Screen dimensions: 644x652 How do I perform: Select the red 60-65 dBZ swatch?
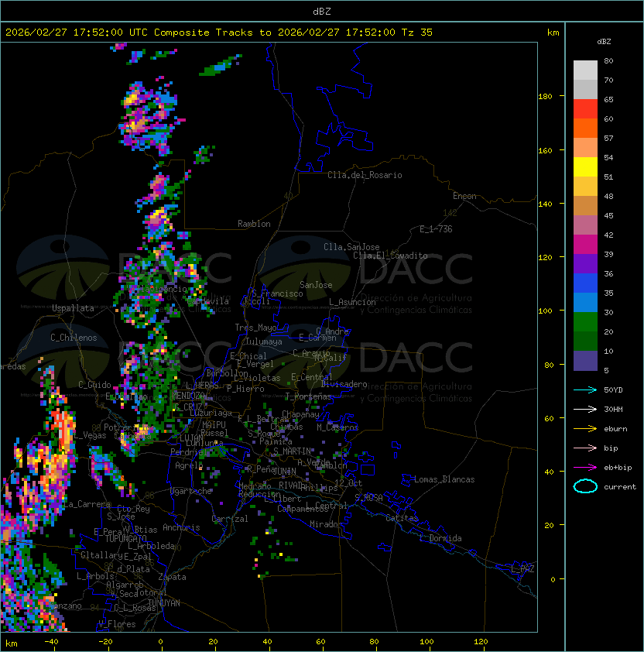pos(585,109)
